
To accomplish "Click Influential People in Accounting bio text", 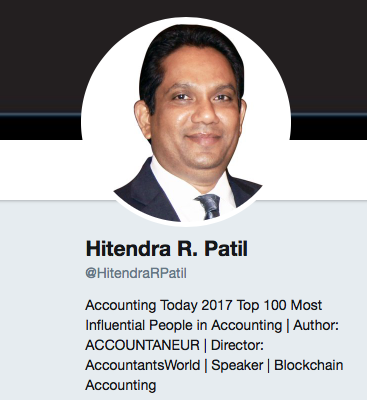I will (x=184, y=326).
